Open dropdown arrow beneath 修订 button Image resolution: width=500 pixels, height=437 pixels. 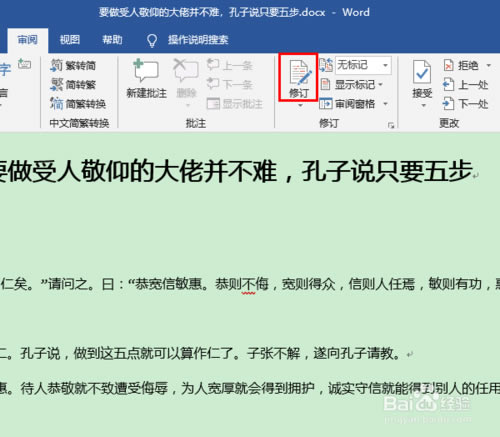[x=300, y=105]
